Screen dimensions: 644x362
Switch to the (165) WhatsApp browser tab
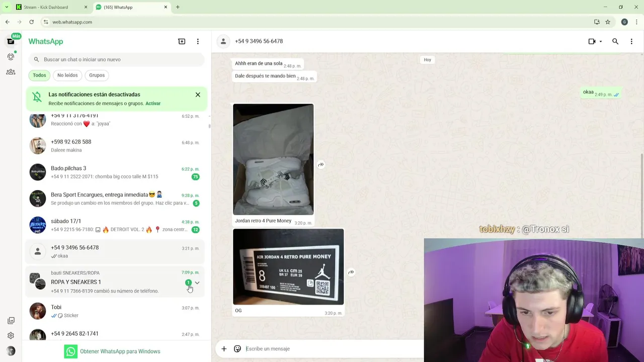tap(131, 7)
